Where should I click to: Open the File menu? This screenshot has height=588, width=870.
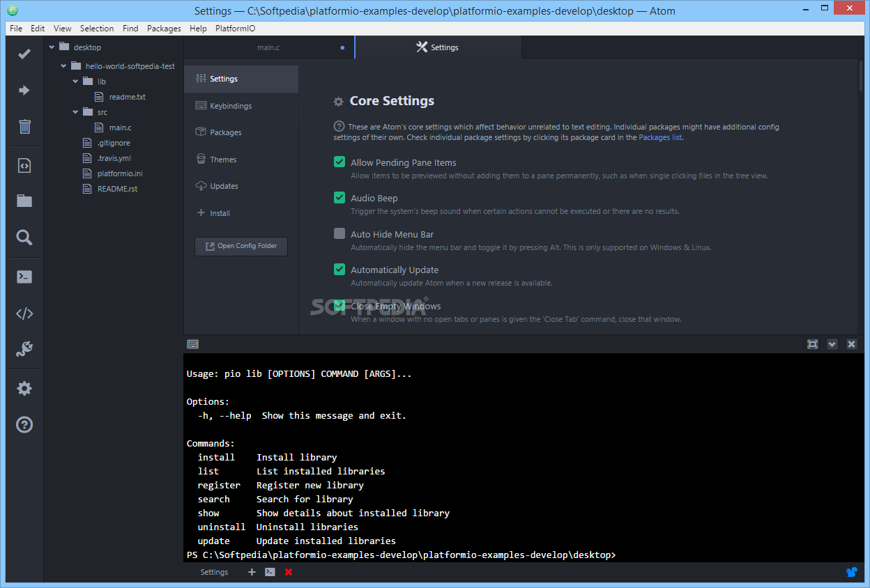point(16,29)
